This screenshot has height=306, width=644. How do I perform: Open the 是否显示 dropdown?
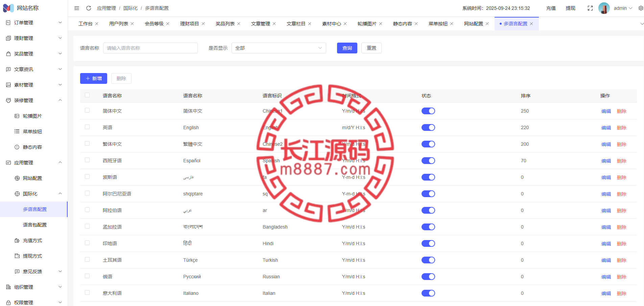[279, 48]
